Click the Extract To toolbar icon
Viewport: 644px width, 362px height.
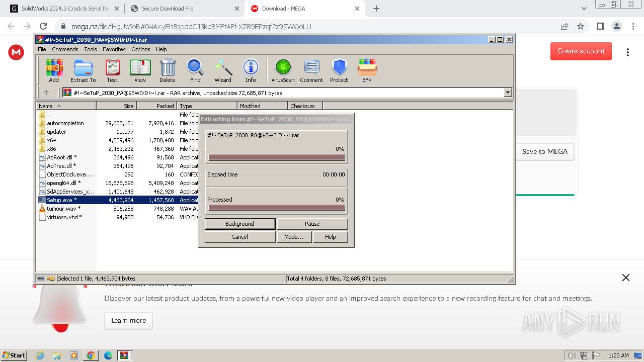pos(83,70)
